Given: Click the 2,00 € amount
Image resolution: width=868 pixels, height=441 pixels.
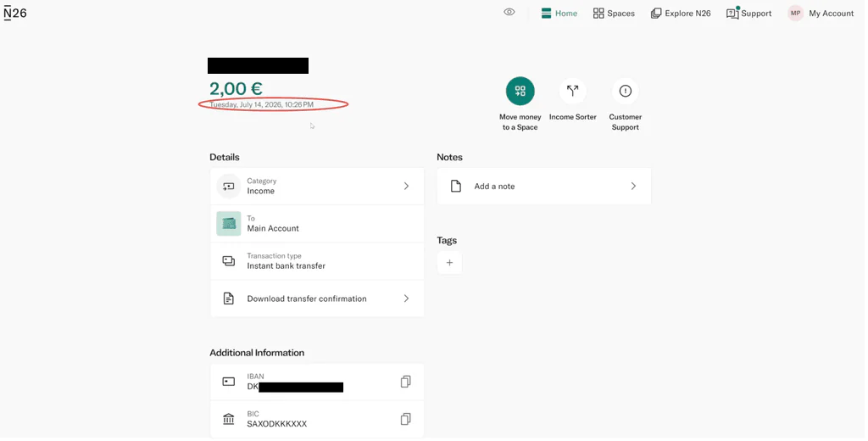Looking at the screenshot, I should (236, 89).
